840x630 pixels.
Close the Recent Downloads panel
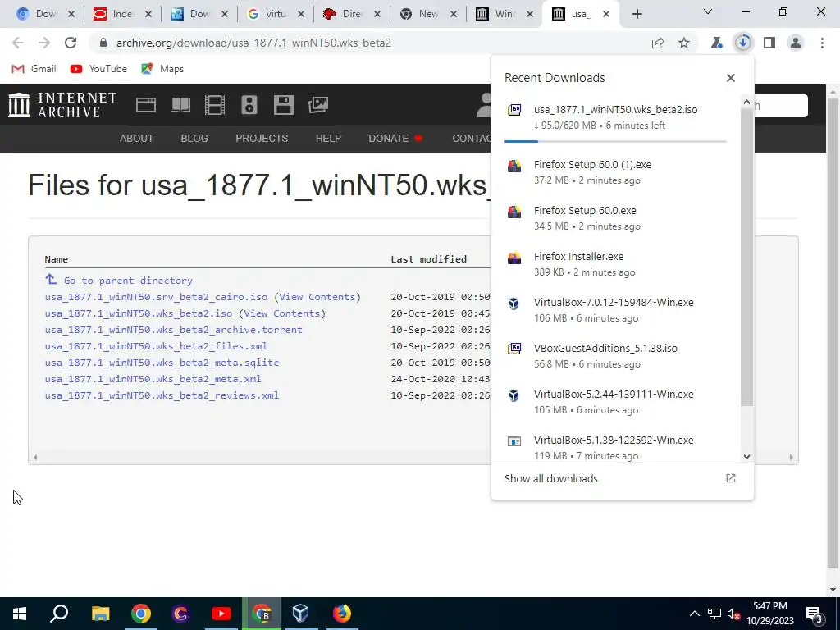(x=731, y=78)
